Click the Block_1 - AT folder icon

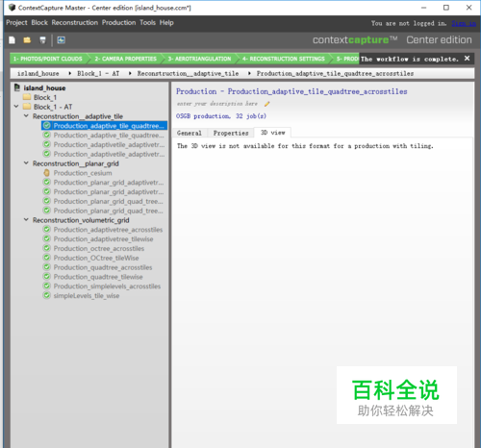pos(27,107)
